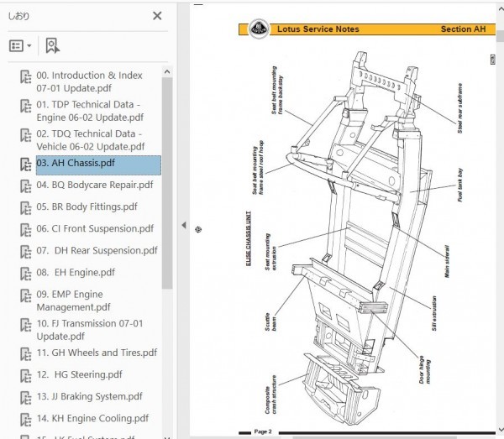Screen dimensions: 504x439
Task: Open bookmark 10. FJ Transmission 07-01 Update.pdf
Action: tap(90, 330)
